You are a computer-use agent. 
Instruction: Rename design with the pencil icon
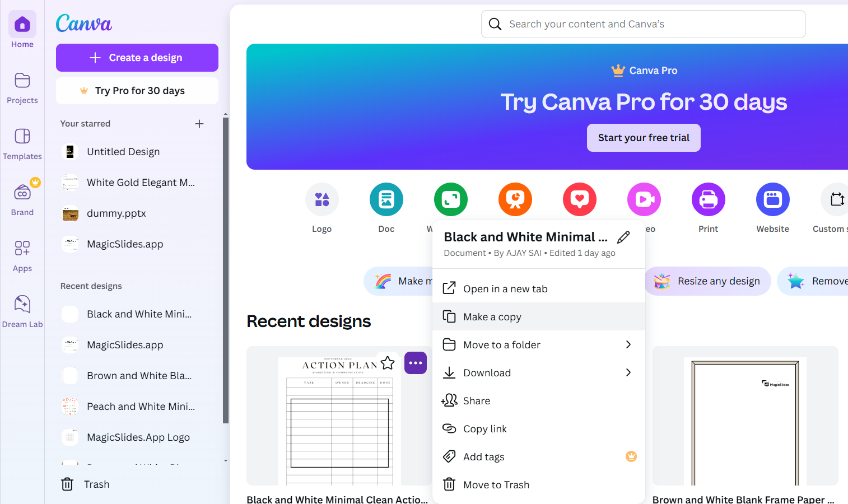point(623,237)
